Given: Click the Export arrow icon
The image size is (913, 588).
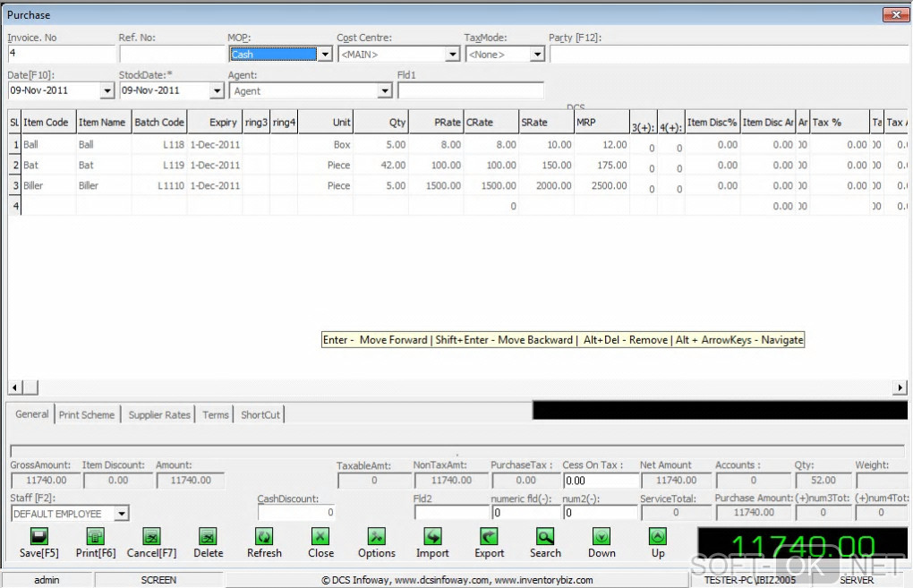Looking at the screenshot, I should (489, 535).
